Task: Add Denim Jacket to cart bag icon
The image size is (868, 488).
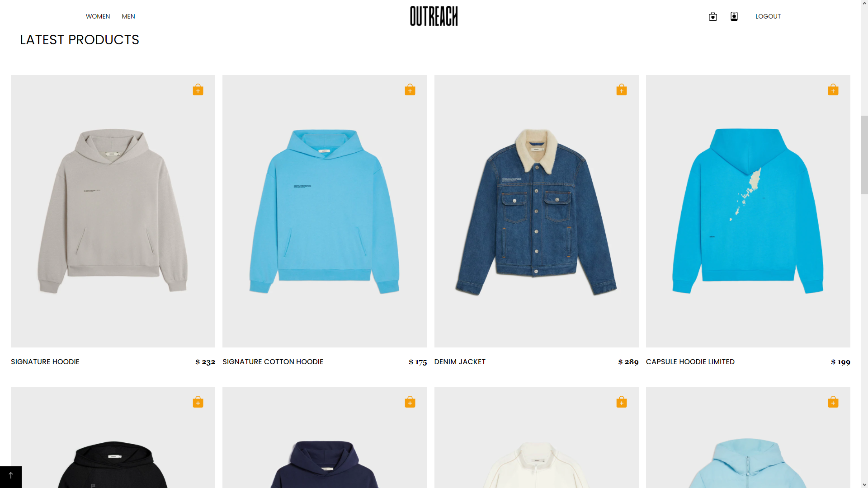Action: point(622,89)
